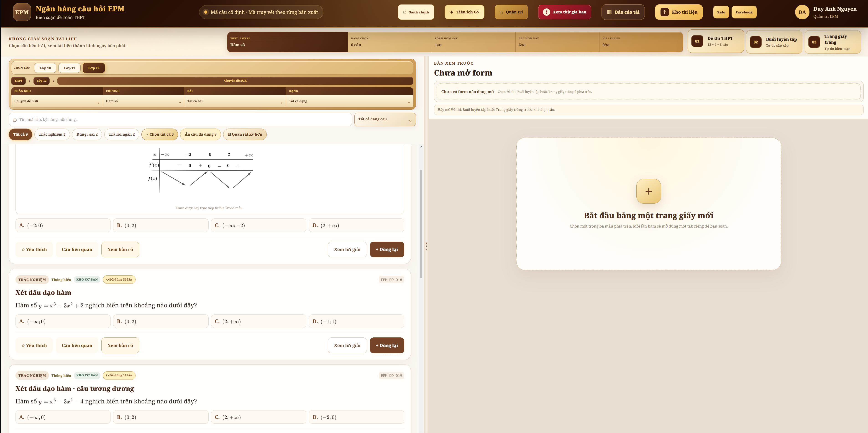Click the DA user avatar

[802, 12]
